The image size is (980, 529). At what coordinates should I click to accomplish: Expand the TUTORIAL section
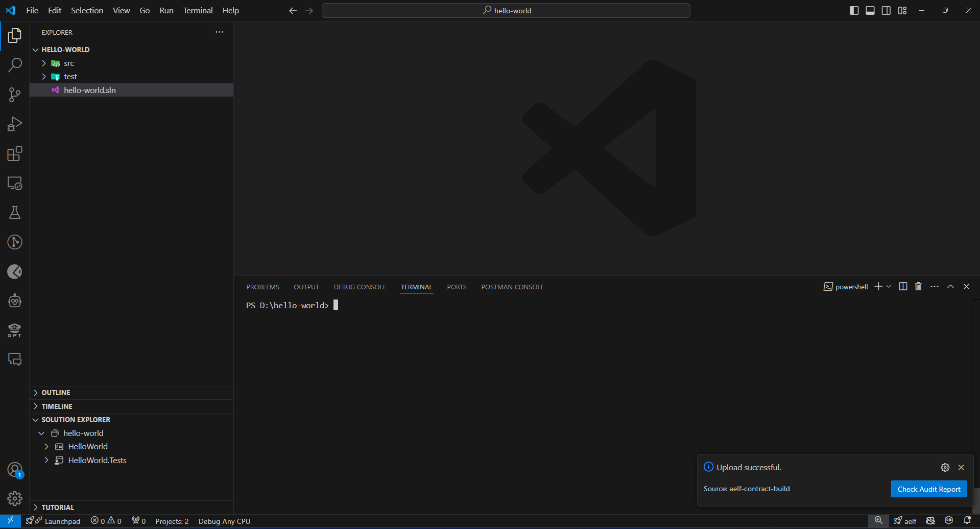tap(36, 508)
